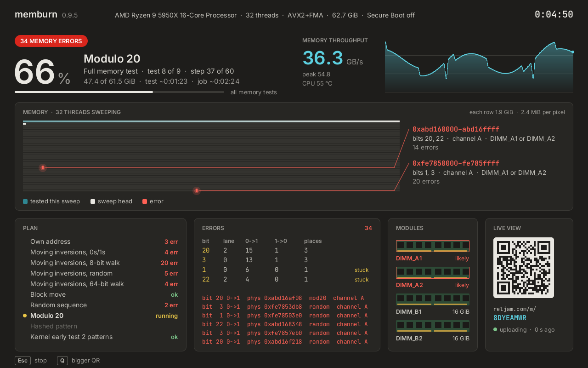The width and height of the screenshot is (588, 368).
Task: Select the "Block move" plan row
Action: coord(100,294)
